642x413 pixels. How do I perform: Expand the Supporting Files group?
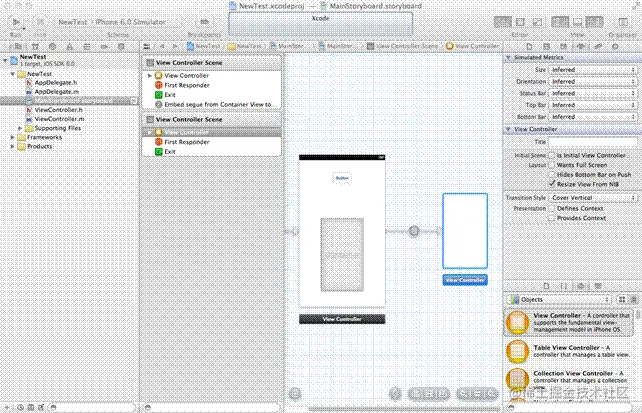(20, 128)
